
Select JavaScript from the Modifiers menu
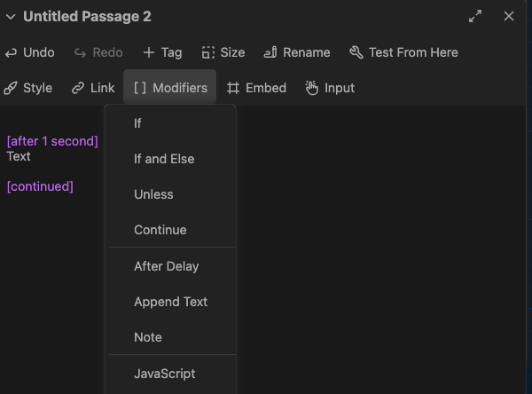(x=164, y=374)
